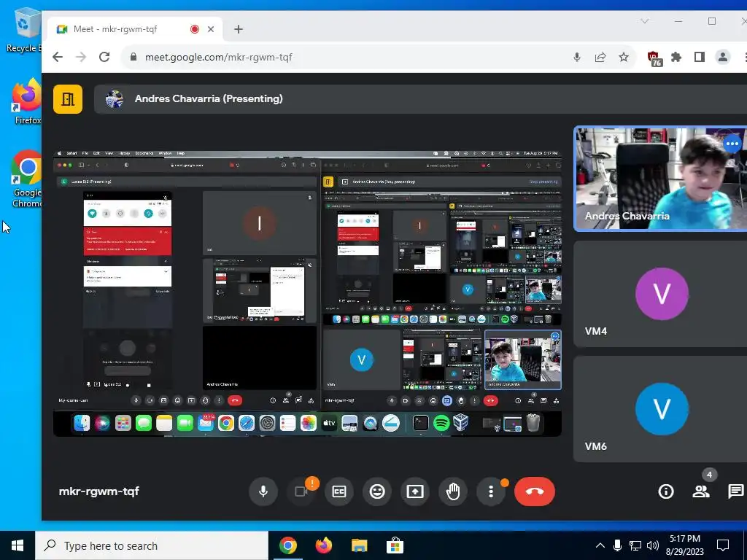The image size is (747, 560).
Task: Go forward in Chrome browser
Action: 81,57
